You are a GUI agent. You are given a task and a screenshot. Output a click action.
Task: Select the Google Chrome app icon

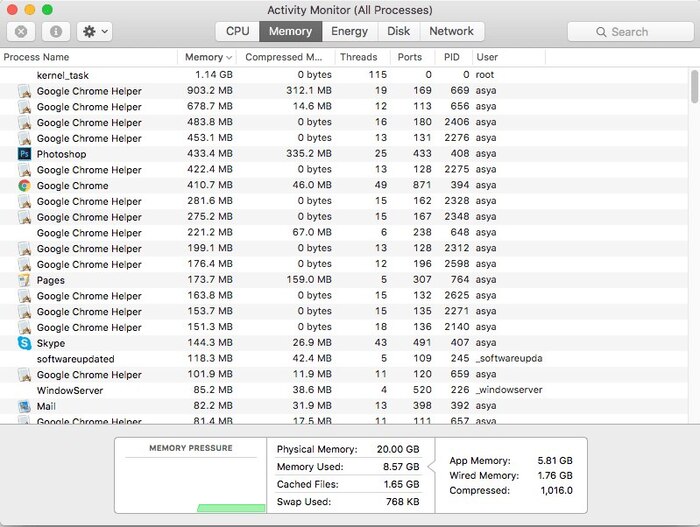[25, 185]
